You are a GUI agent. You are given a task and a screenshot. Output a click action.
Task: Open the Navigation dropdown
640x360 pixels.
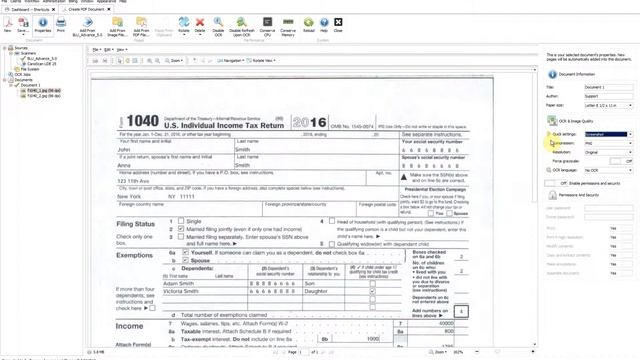click(231, 61)
